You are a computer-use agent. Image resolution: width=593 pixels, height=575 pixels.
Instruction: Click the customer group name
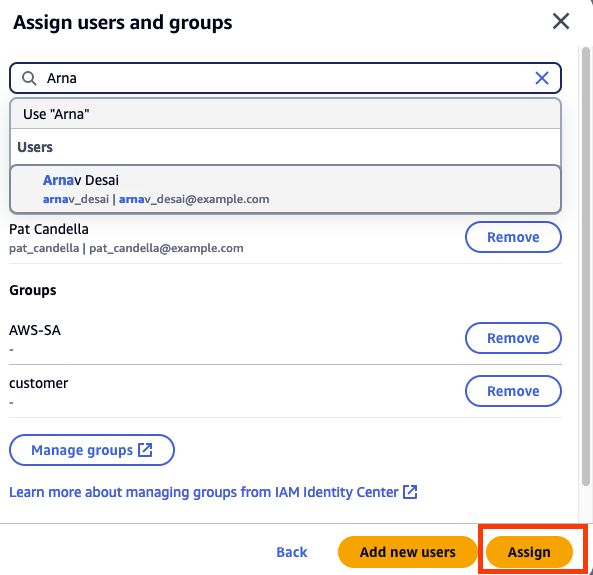pos(39,383)
